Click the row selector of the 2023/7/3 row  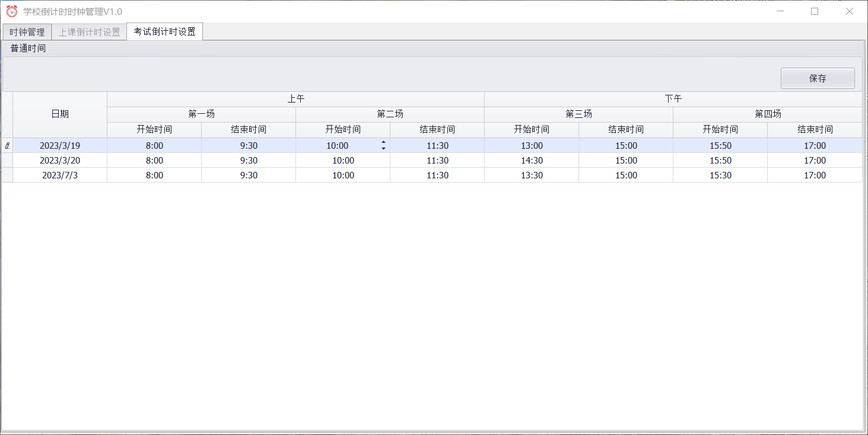[x=7, y=175]
